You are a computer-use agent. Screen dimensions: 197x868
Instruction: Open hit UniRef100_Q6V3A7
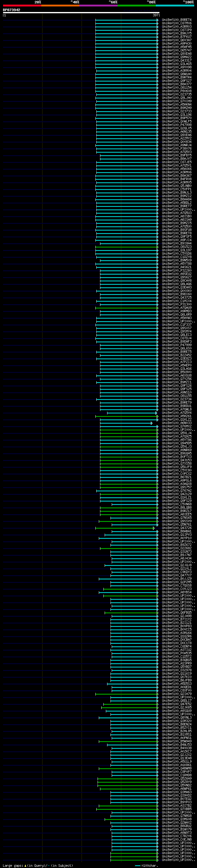point(177,40)
